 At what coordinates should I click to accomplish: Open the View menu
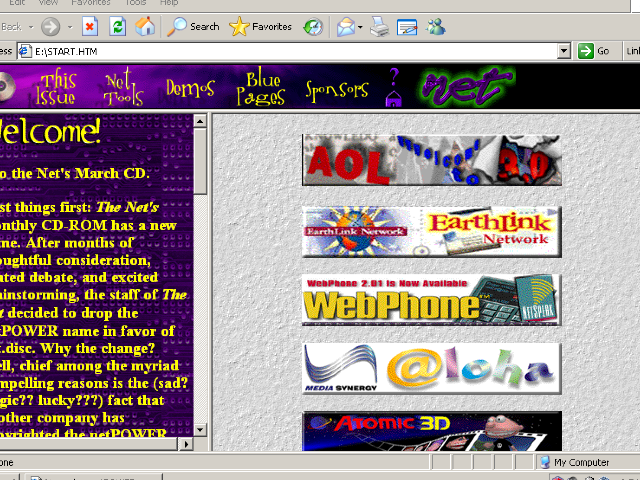click(x=48, y=3)
